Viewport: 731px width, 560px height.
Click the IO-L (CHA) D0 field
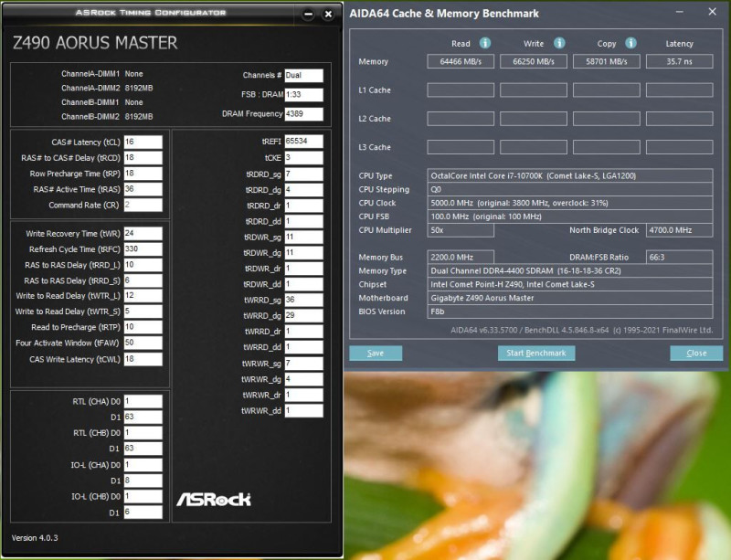[143, 465]
